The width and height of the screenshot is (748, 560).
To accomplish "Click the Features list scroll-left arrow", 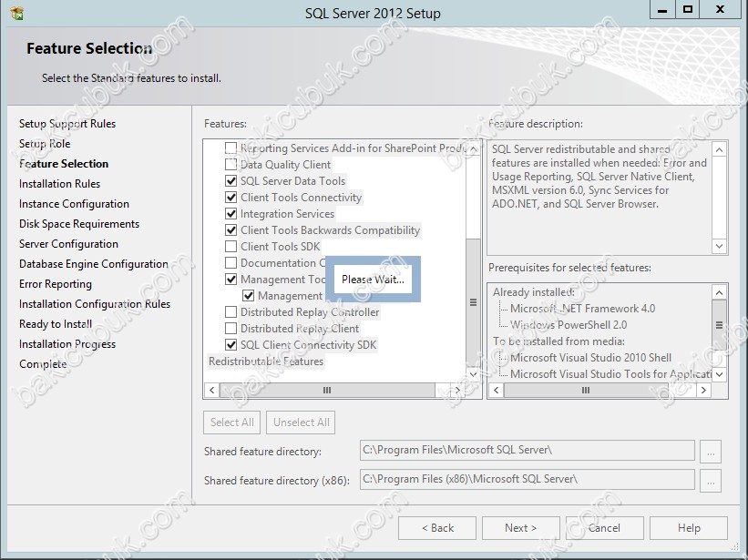I will (211, 391).
